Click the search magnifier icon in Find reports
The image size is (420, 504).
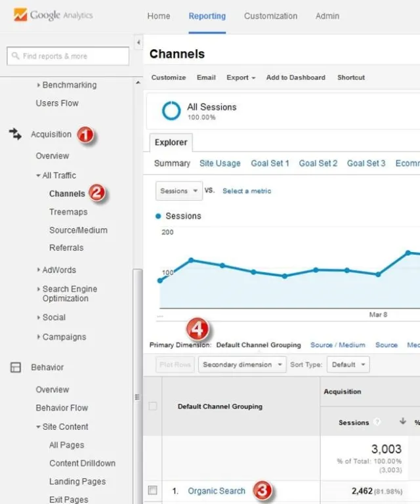[x=15, y=56]
